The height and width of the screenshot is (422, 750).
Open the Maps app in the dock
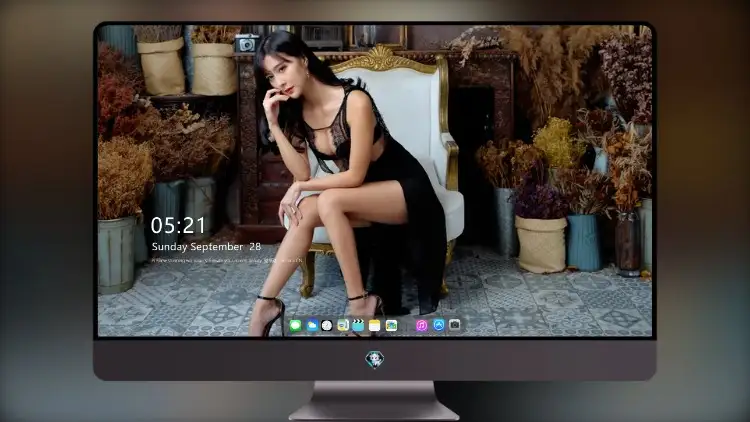pos(343,326)
